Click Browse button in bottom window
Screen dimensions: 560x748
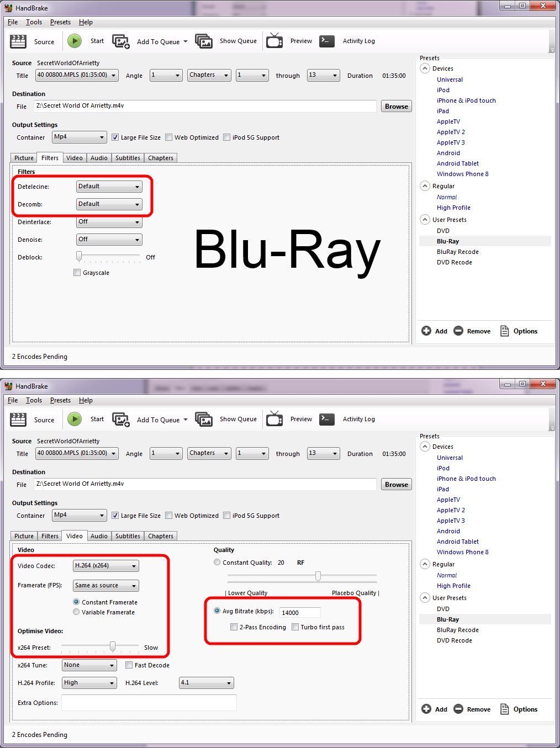click(397, 484)
